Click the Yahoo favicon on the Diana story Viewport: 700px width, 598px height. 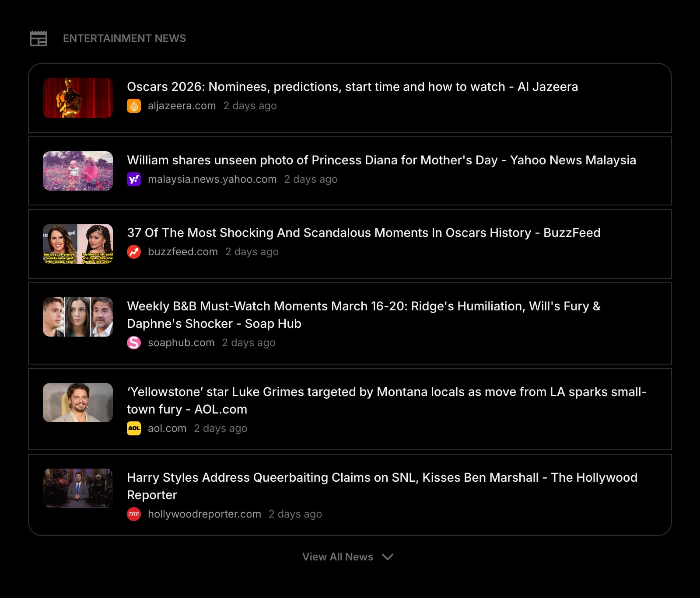click(134, 179)
